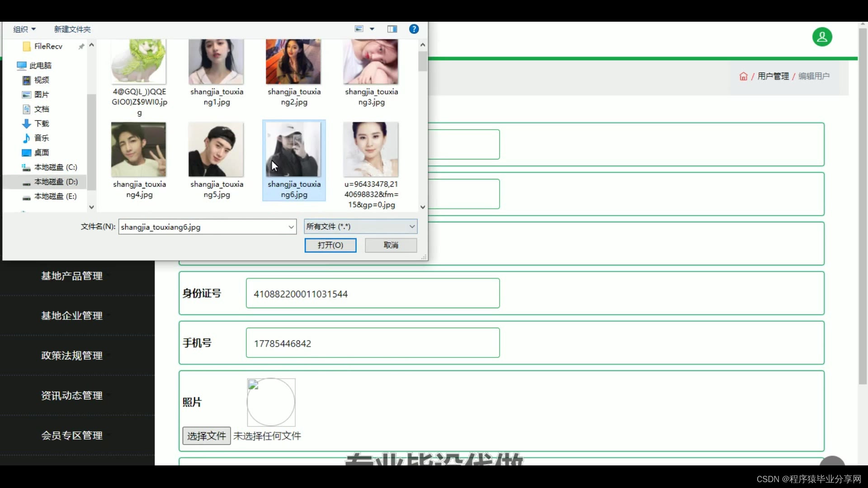Select the Desktop (桌面) folder
Image resolution: width=868 pixels, height=488 pixels.
click(x=41, y=153)
